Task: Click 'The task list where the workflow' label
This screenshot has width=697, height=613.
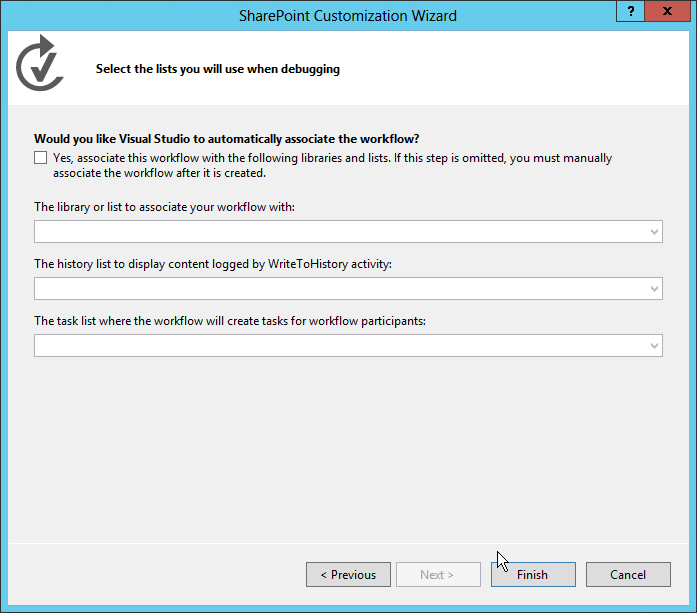Action: tap(230, 321)
